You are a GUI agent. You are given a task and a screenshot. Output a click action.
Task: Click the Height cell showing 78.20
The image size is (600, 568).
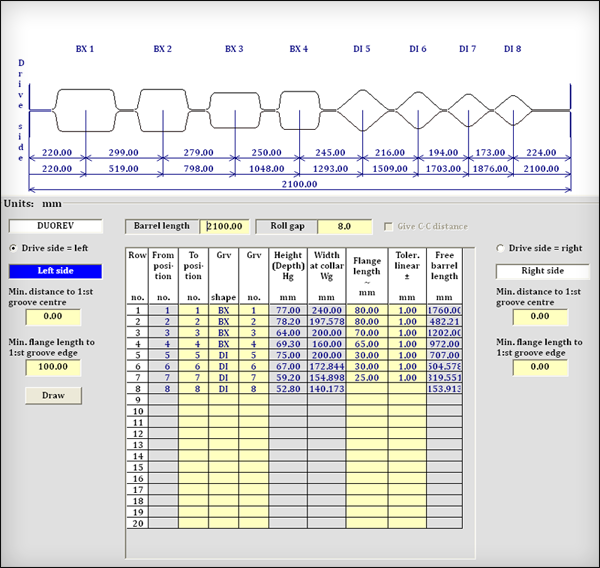(x=288, y=322)
